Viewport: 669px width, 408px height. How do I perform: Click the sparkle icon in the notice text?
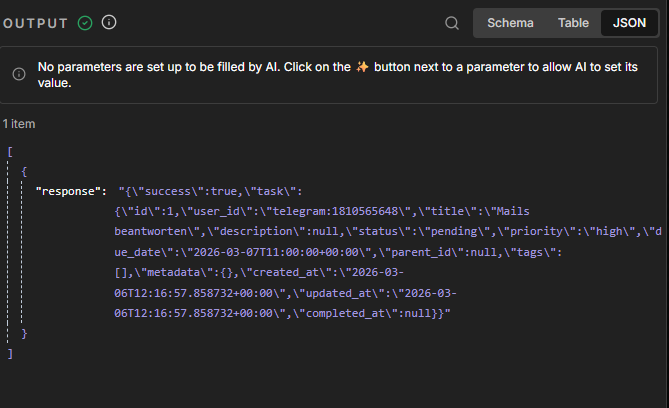pos(362,67)
